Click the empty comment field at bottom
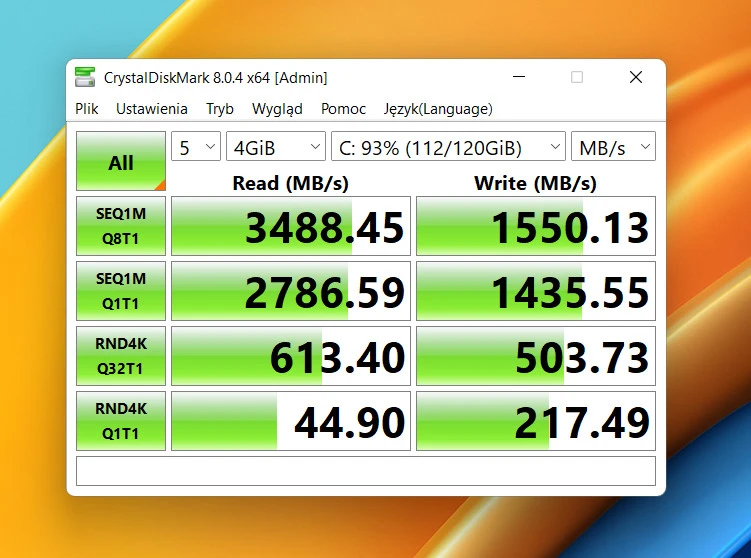The image size is (751, 558). click(366, 471)
